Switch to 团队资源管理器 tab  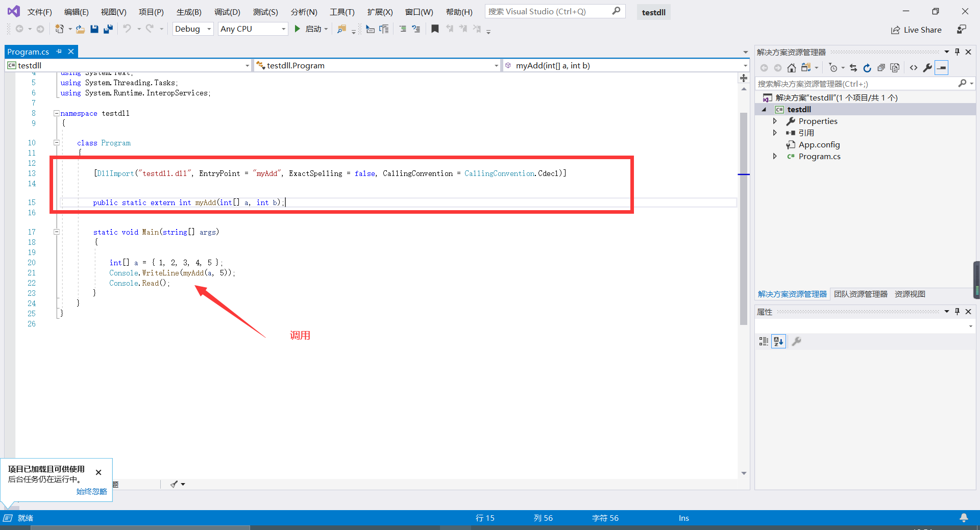[861, 294]
